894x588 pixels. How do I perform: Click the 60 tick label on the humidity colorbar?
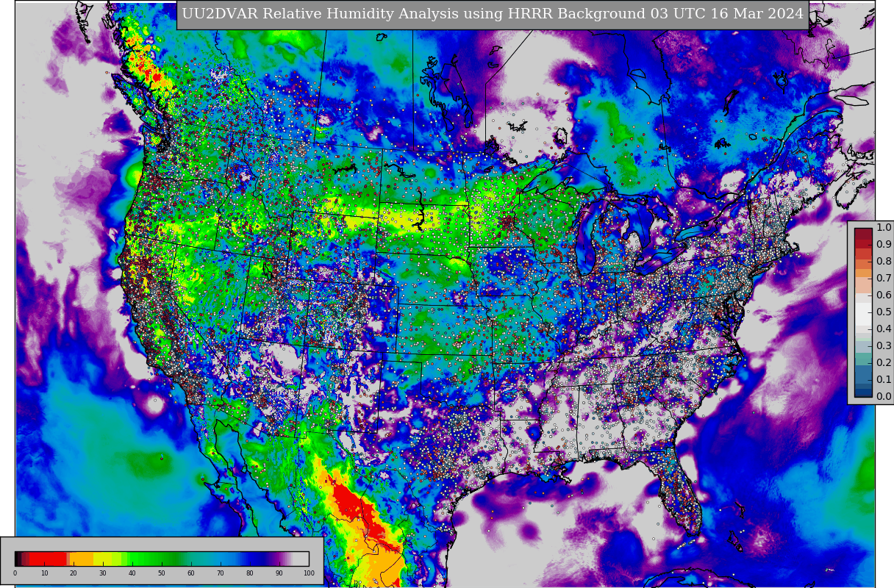191,573
